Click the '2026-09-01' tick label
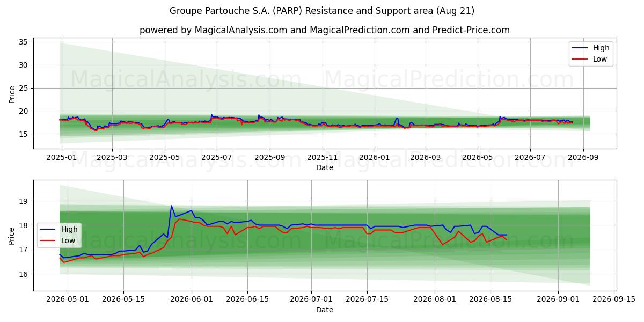This screenshot has width=644, height=322. [558, 299]
